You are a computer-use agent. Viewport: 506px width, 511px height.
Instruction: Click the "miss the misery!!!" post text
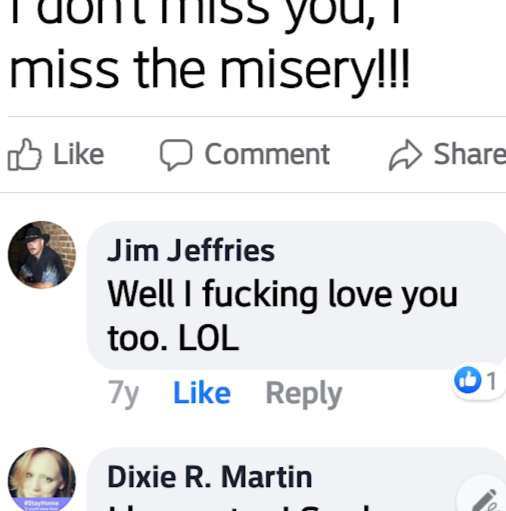[209, 71]
